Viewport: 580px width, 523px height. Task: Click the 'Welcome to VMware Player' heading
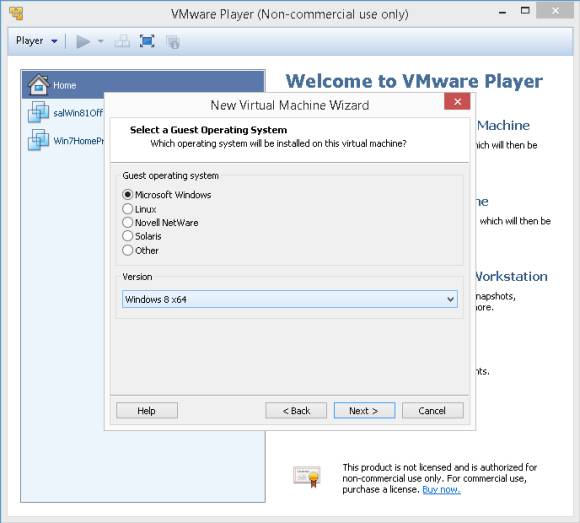click(414, 81)
